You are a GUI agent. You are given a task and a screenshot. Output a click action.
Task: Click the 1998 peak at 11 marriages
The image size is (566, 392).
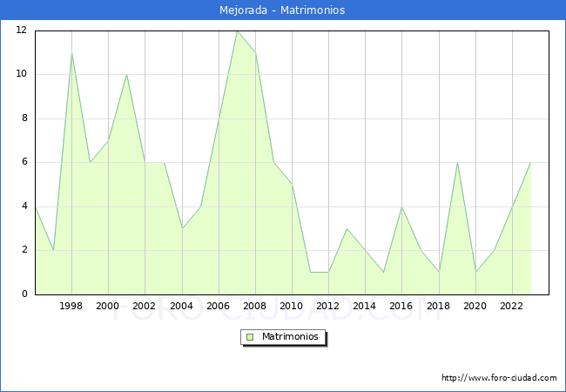pyautogui.click(x=71, y=53)
